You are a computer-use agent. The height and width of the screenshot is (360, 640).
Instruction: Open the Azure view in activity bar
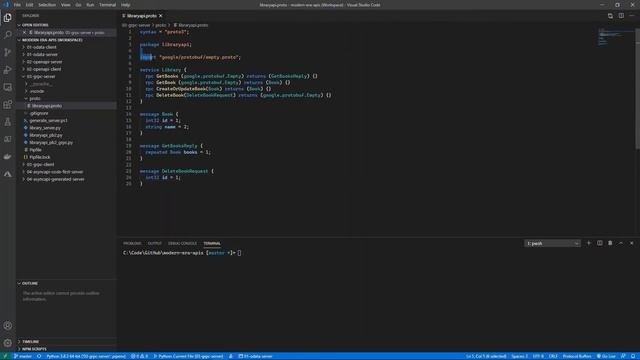click(7, 174)
